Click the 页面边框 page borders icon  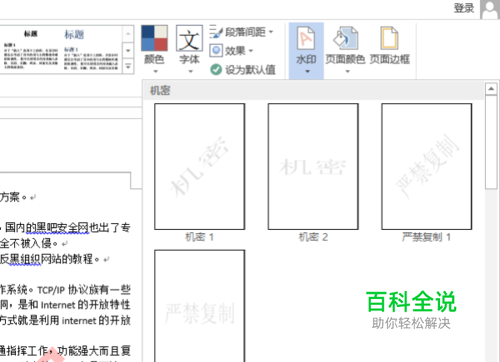pos(389,39)
